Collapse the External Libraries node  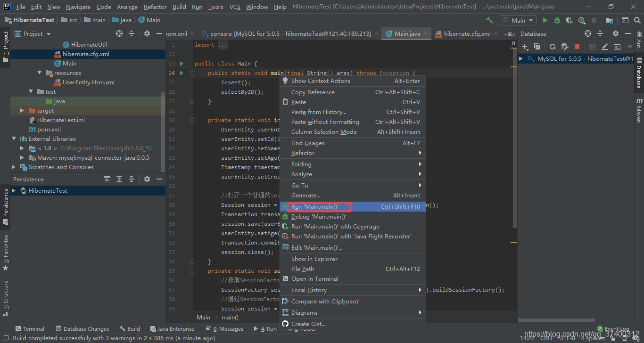pyautogui.click(x=14, y=139)
